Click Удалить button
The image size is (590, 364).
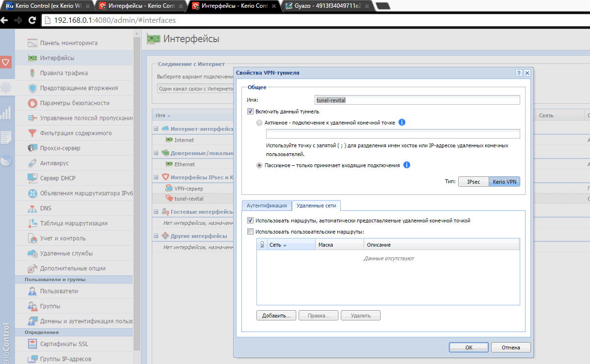pos(361,316)
